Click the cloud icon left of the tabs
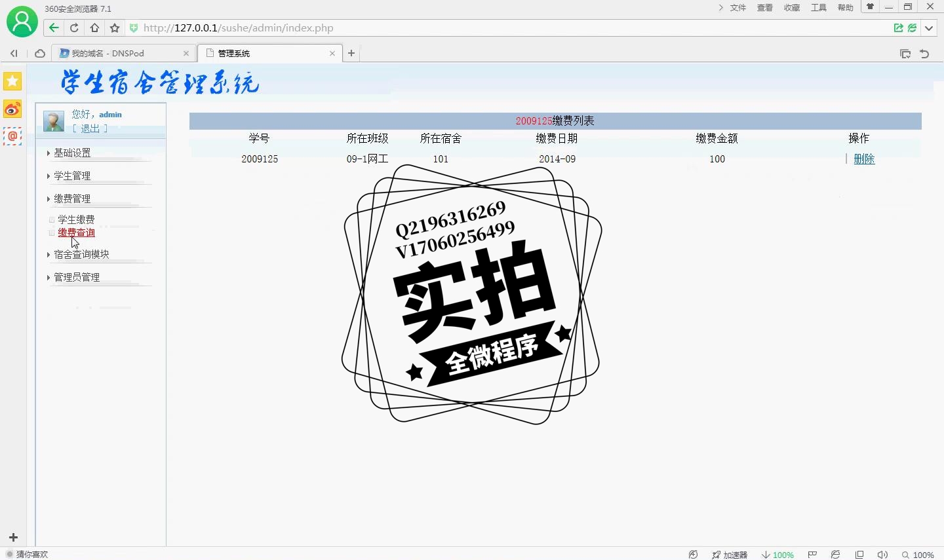The image size is (944, 560). click(x=39, y=53)
